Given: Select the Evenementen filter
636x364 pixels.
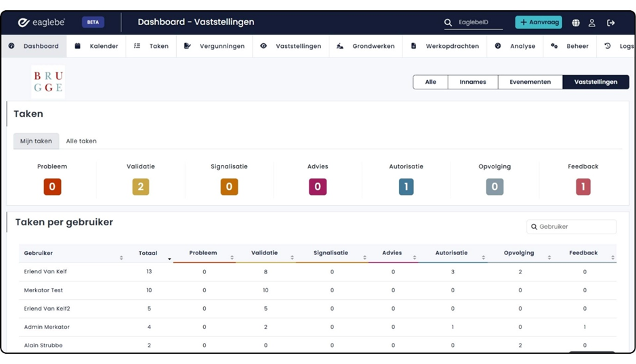Looking at the screenshot, I should click(530, 82).
